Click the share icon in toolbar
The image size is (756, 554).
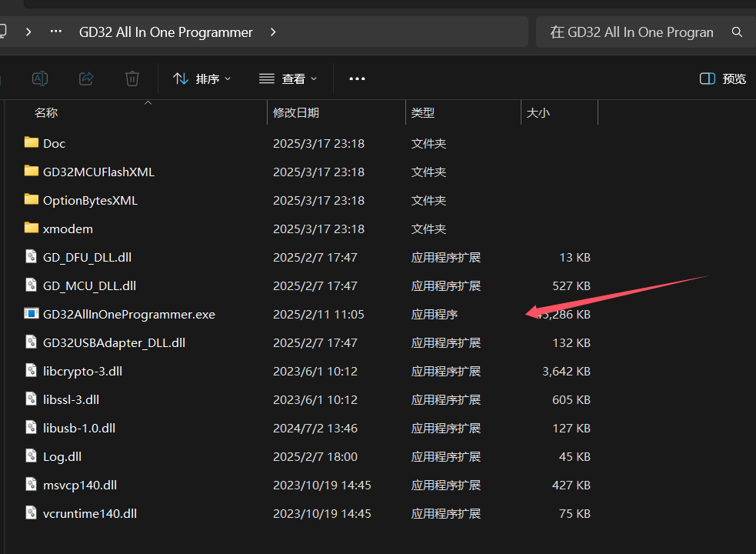(x=86, y=78)
